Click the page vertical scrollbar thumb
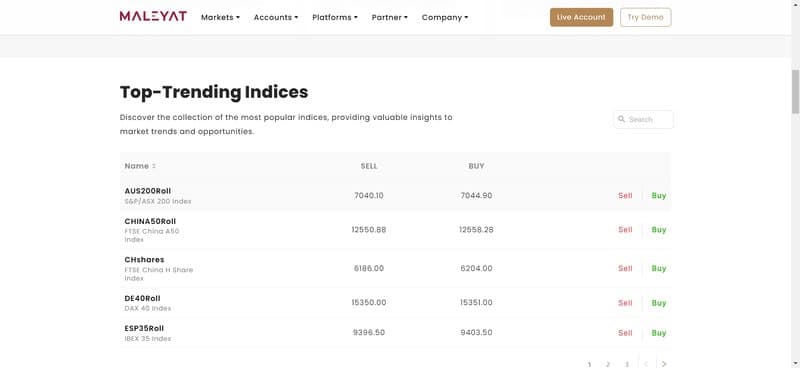This screenshot has height=368, width=800. 795,92
